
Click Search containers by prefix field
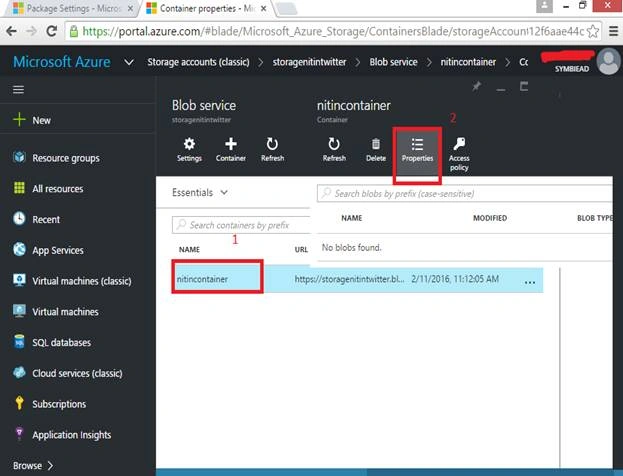[241, 225]
